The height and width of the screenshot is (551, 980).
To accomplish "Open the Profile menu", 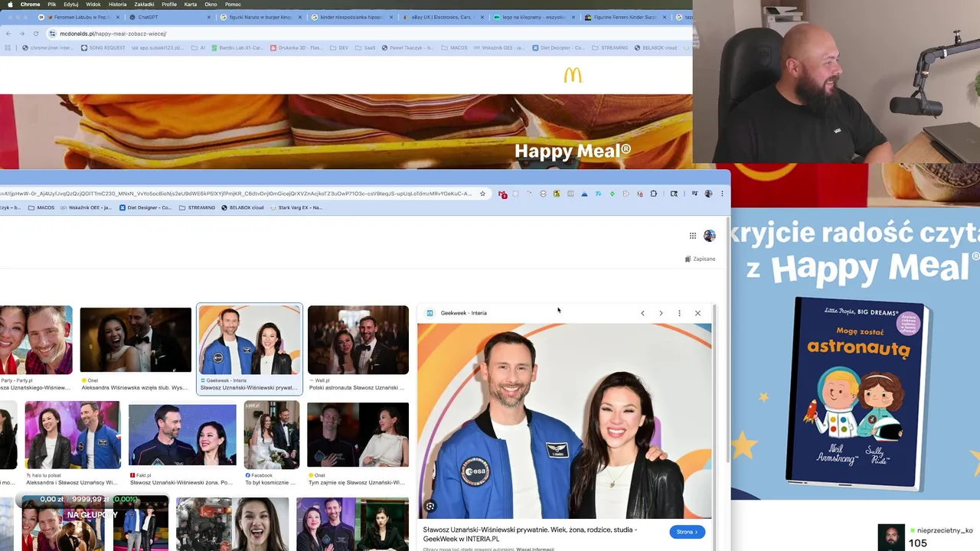I will [x=169, y=4].
